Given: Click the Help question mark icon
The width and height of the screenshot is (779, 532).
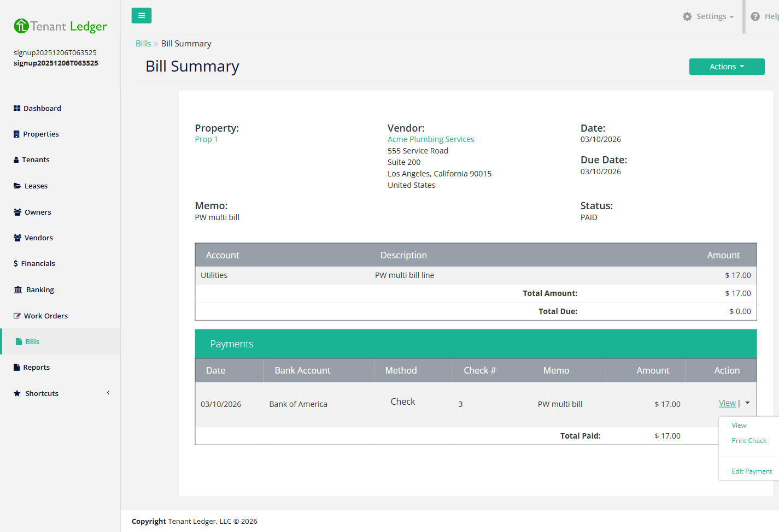Looking at the screenshot, I should coord(755,16).
